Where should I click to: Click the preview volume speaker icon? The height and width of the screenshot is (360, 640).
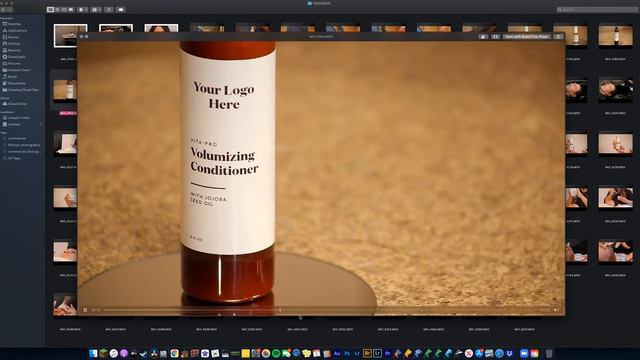556,310
